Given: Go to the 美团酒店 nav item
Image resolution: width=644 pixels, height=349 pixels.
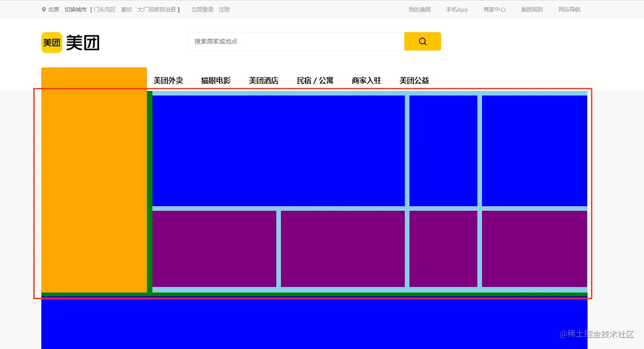Looking at the screenshot, I should tap(264, 81).
